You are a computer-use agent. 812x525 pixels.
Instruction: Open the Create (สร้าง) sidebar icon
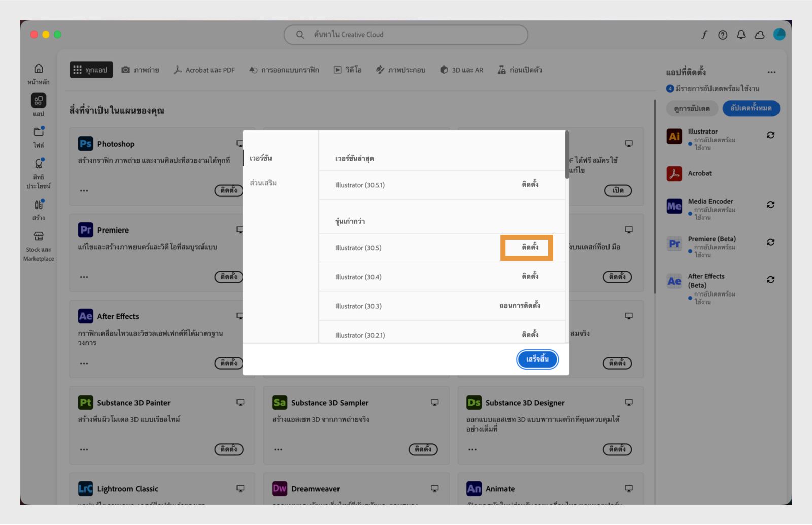click(x=39, y=204)
